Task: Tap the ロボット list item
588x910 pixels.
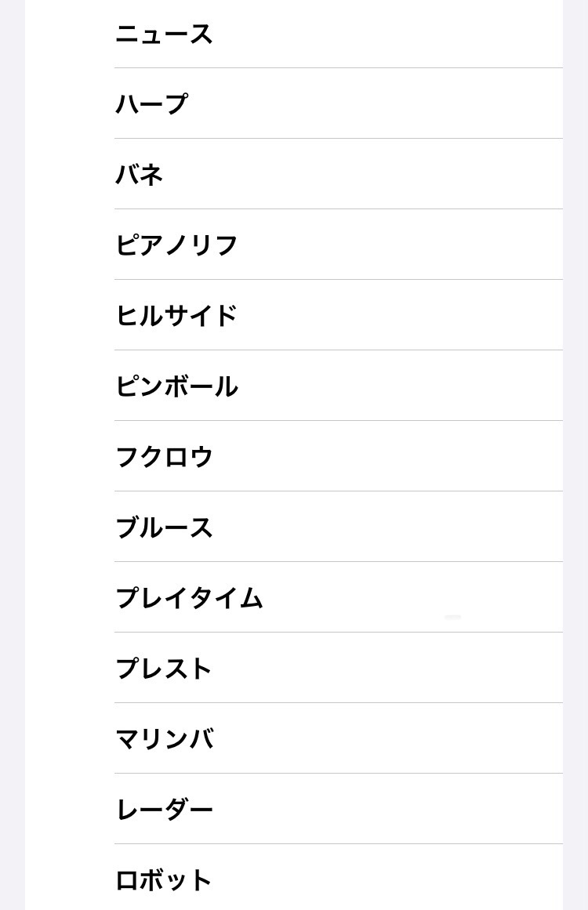Action: pyautogui.click(x=165, y=880)
